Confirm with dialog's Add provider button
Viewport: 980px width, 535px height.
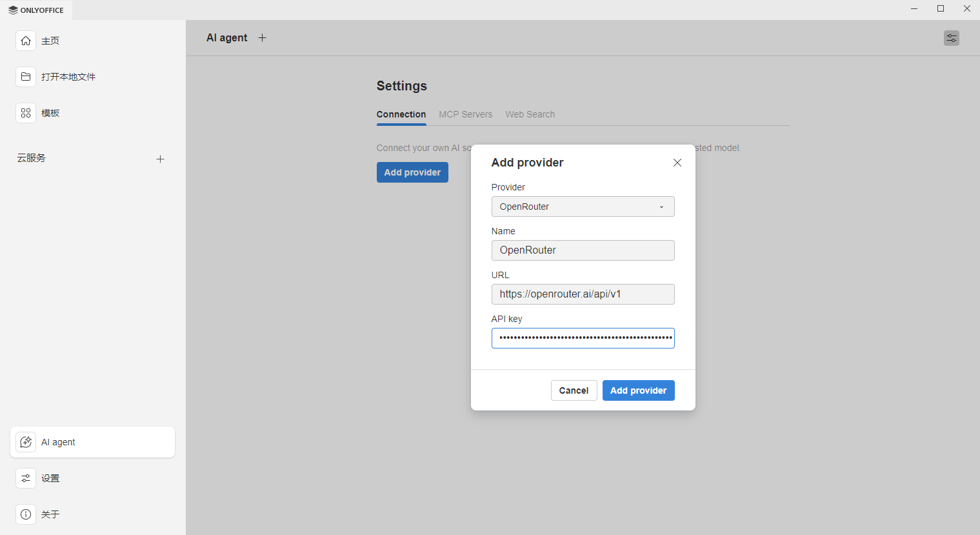(x=638, y=390)
